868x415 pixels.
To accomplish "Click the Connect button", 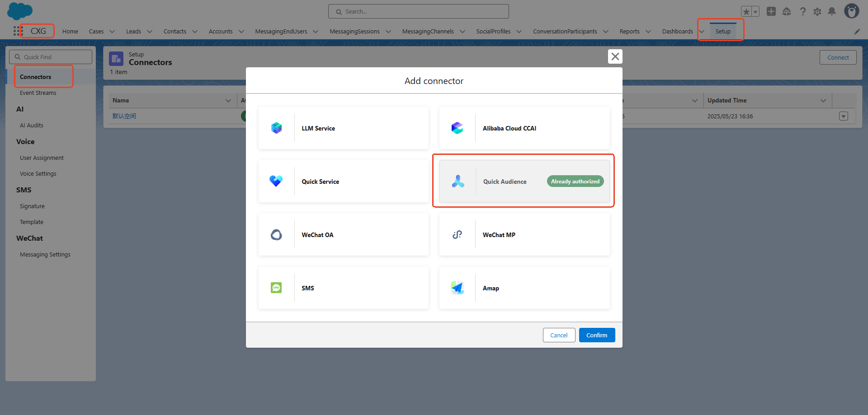I will (x=838, y=57).
